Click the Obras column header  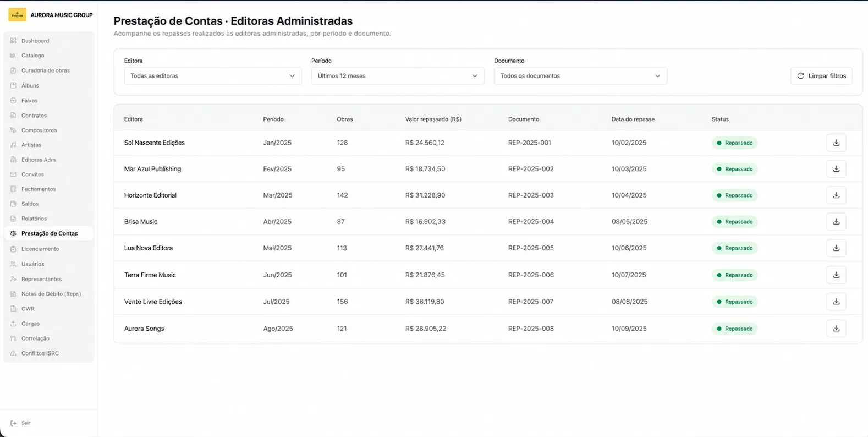(345, 119)
